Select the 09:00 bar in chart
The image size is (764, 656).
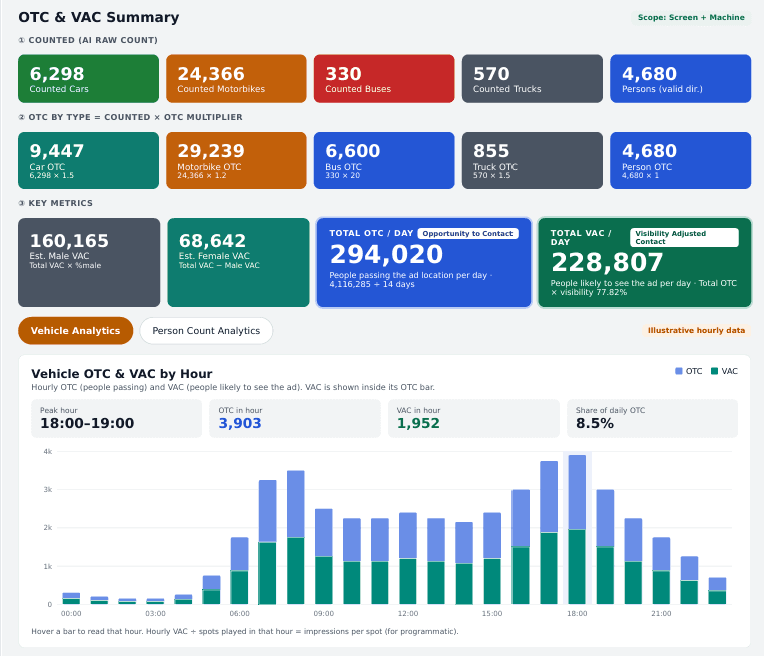point(324,557)
